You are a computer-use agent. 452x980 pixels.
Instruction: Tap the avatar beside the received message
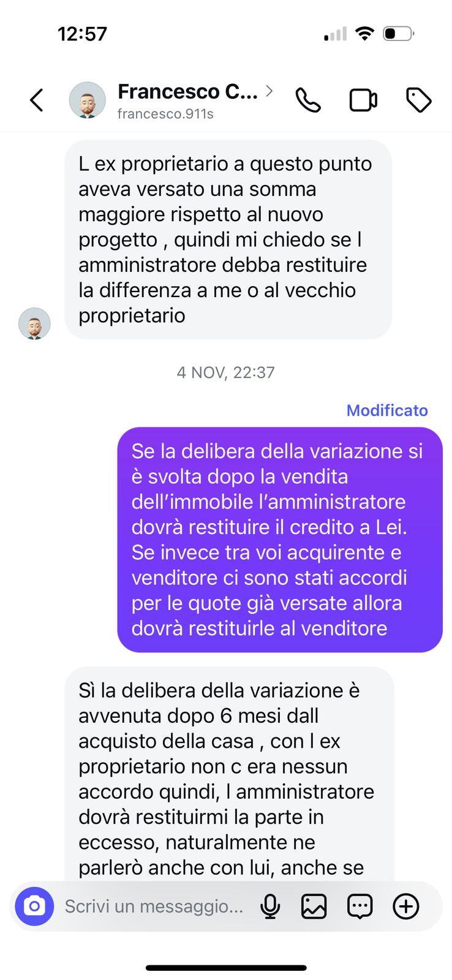[34, 323]
